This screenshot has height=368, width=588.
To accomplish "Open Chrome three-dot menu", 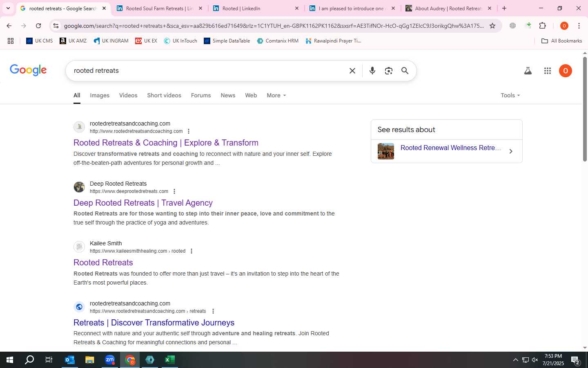I will tap(579, 26).
